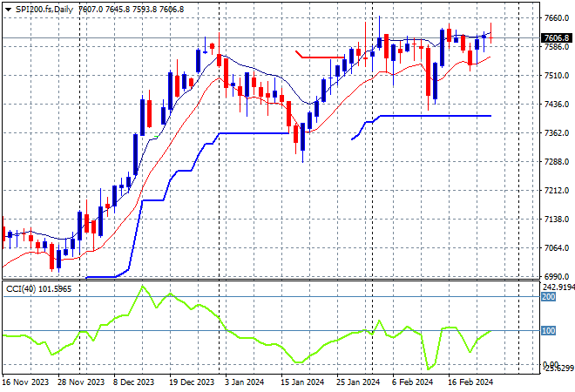
Task: Click the 6 Feb 2024 date label
Action: point(412,382)
